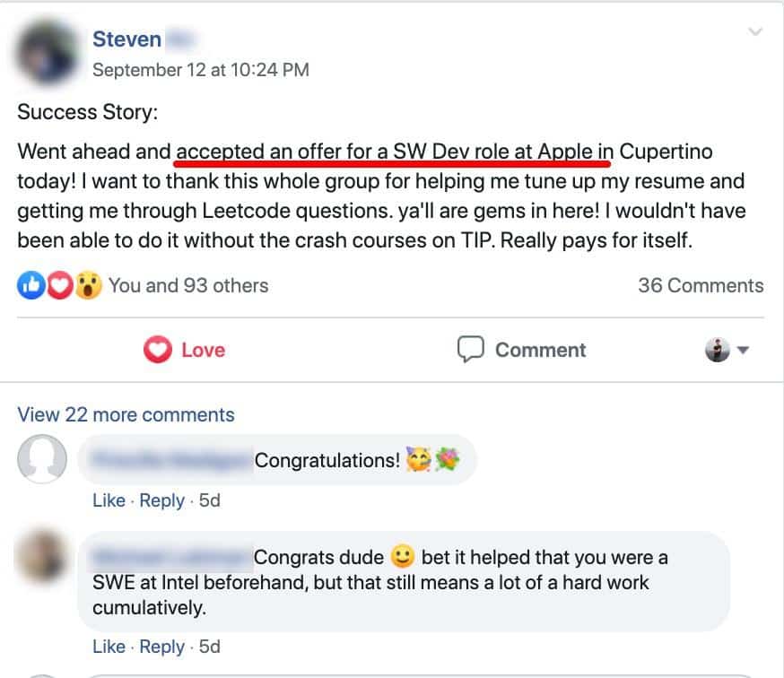
Task: Open Steven's profile name link
Action: pyautogui.click(x=127, y=39)
